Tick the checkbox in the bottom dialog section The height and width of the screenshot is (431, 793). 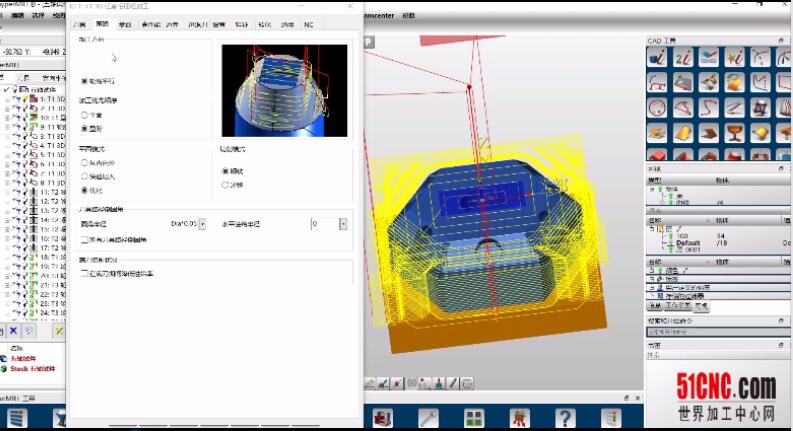click(x=84, y=271)
